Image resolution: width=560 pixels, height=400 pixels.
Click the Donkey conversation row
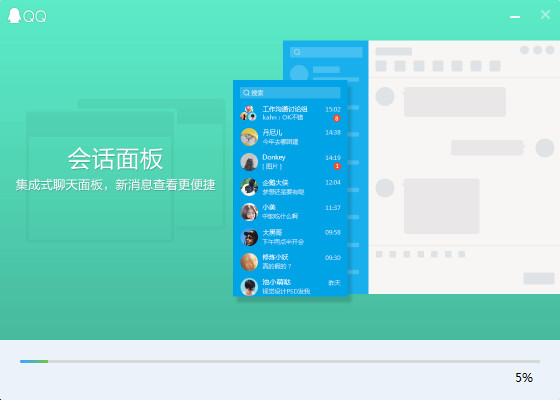[290, 162]
